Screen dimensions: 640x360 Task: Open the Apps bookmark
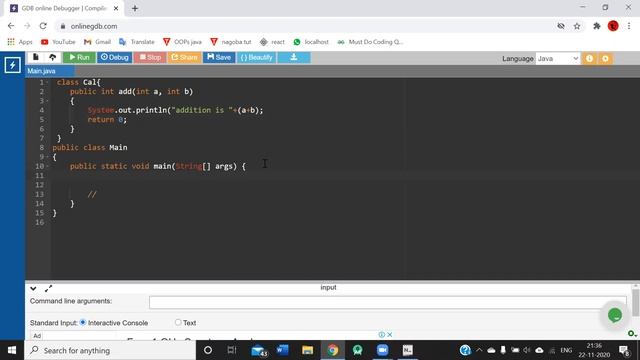pos(20,42)
